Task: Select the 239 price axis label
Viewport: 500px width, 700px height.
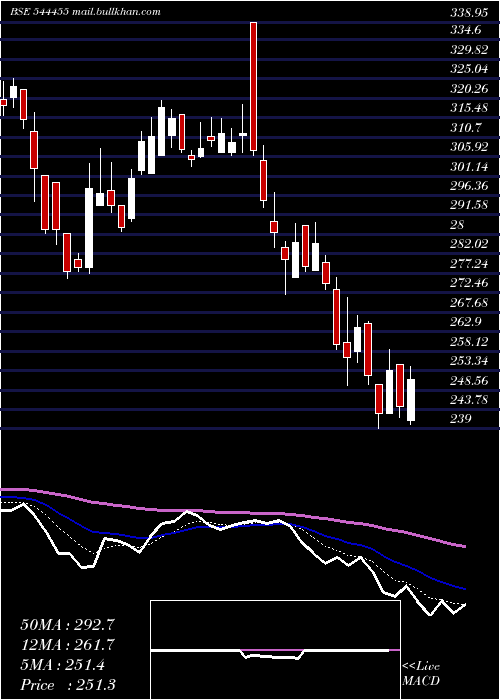Action: [x=461, y=419]
